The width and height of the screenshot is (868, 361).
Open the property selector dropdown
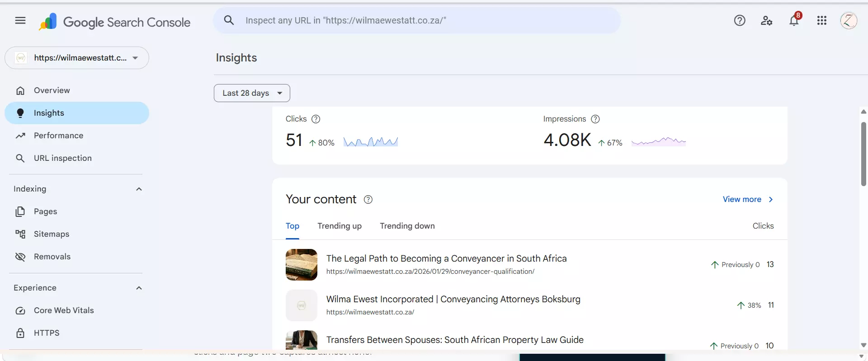[77, 58]
